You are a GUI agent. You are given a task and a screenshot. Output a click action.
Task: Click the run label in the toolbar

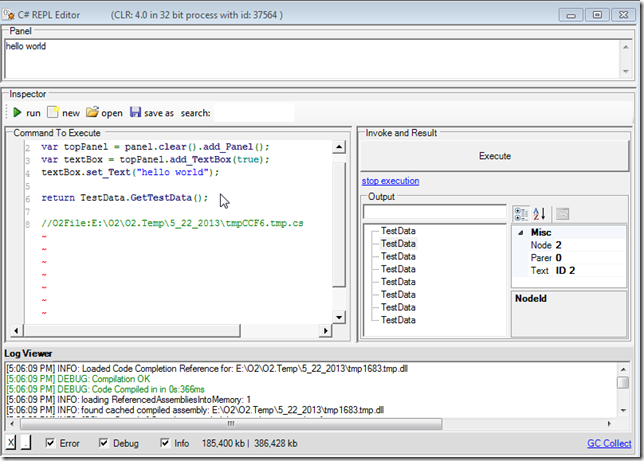[x=33, y=113]
